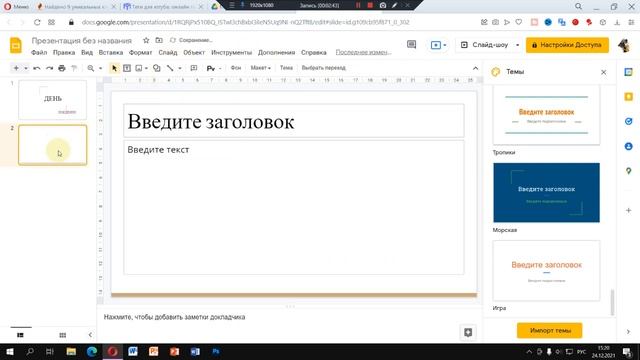The image size is (640, 360).
Task: Open the Справка menu
Action: (x=313, y=53)
